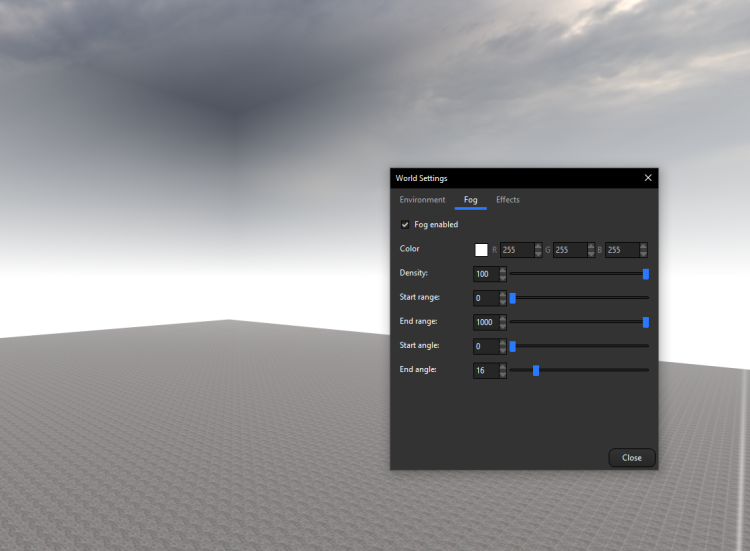Click the Density stepper arrows
This screenshot has width=750, height=551.
[x=503, y=274]
